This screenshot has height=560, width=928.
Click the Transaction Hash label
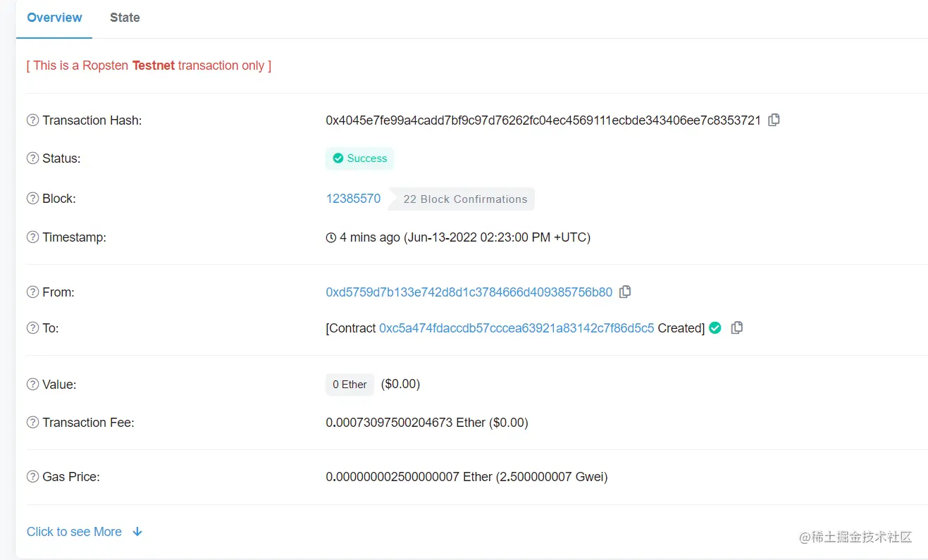(92, 120)
